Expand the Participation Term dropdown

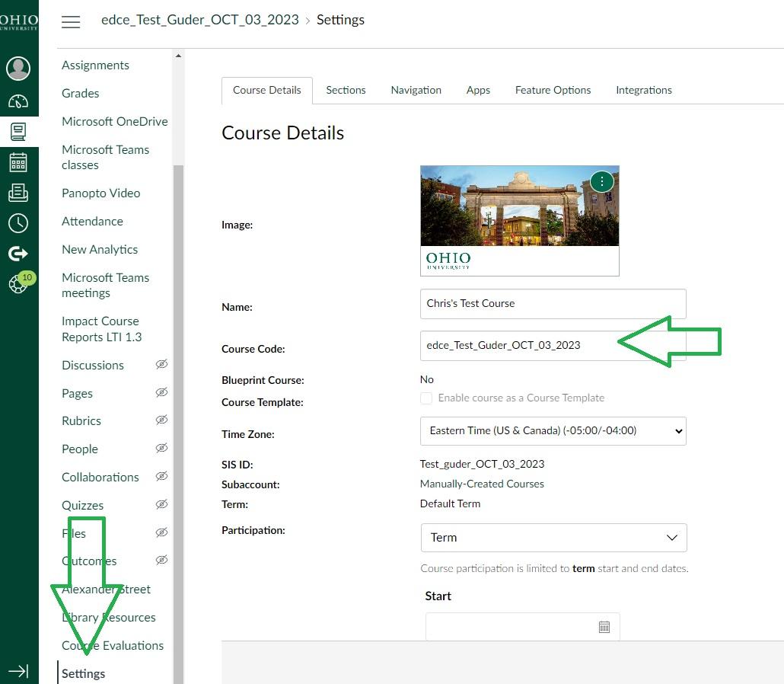(553, 538)
